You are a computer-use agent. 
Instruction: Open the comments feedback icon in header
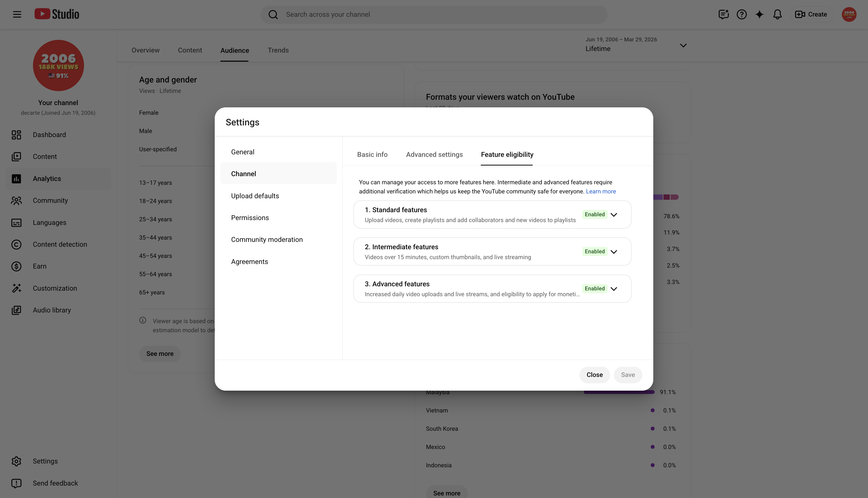(723, 14)
